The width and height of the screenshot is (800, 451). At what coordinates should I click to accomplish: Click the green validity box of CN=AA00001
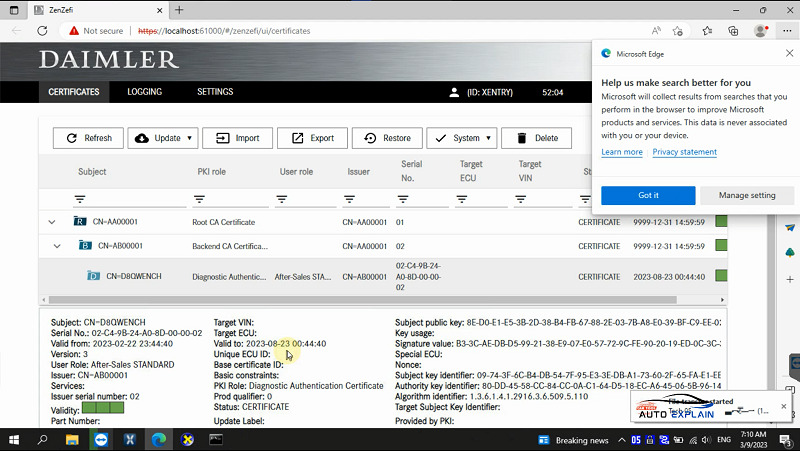tap(721, 221)
